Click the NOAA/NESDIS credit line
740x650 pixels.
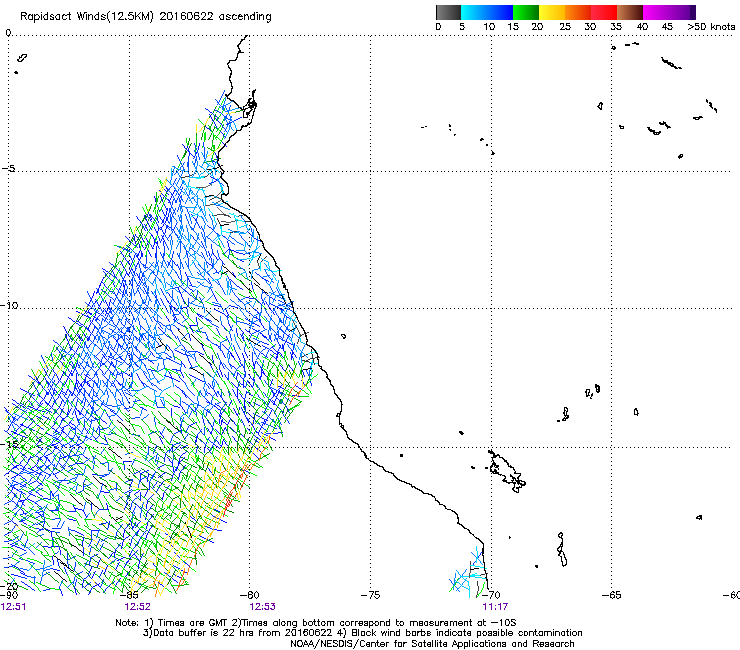pos(432,644)
